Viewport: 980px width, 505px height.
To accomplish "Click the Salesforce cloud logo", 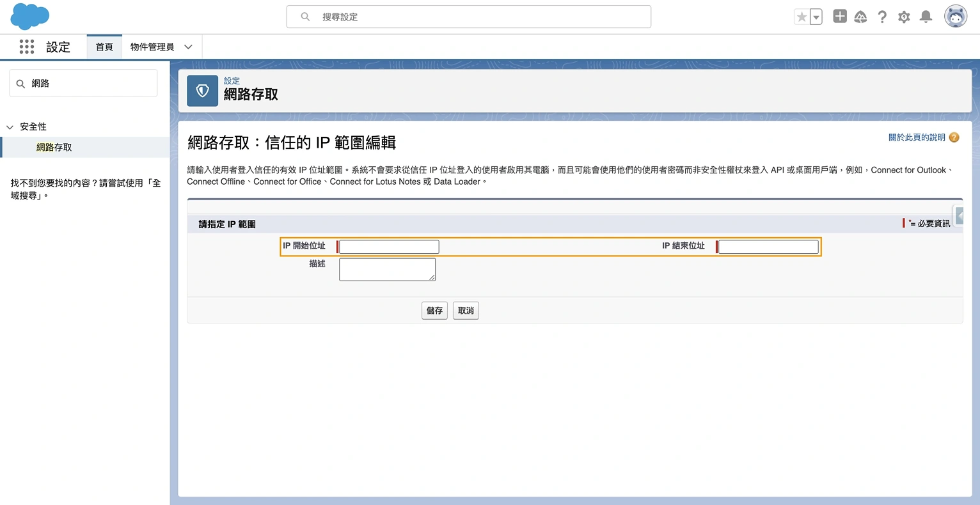I will [x=29, y=16].
